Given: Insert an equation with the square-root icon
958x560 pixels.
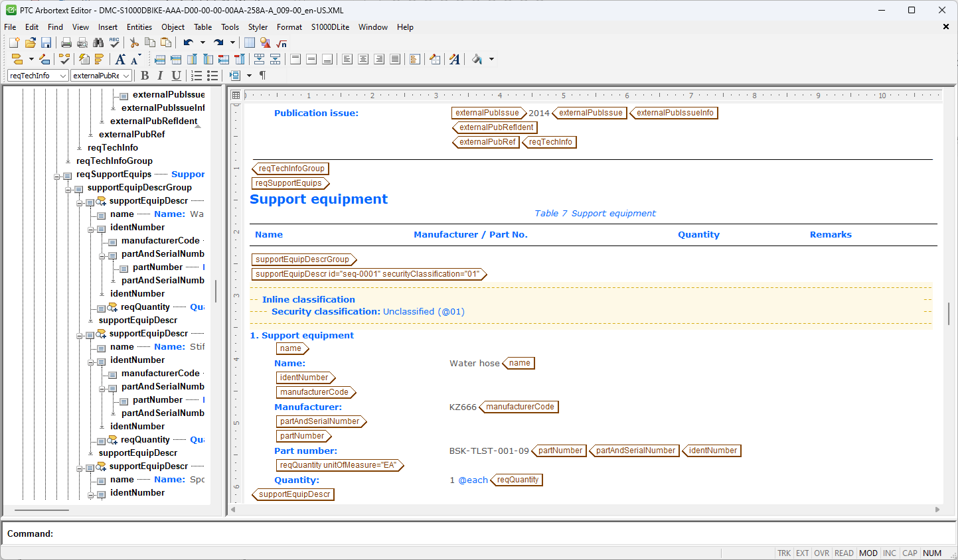Looking at the screenshot, I should point(281,42).
